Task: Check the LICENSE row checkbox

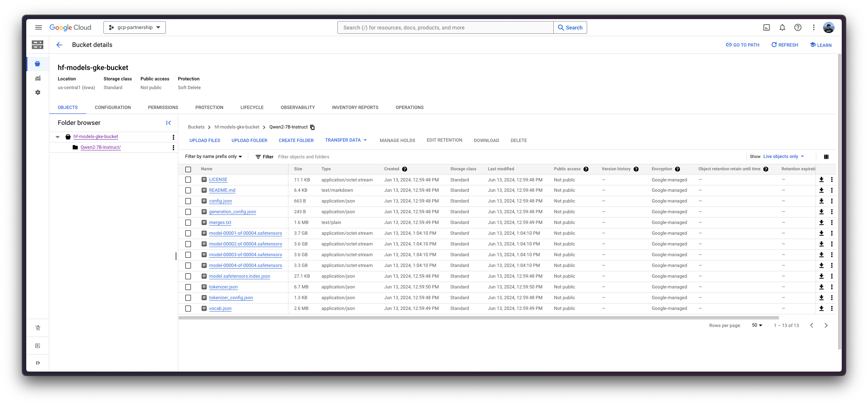Action: click(188, 180)
